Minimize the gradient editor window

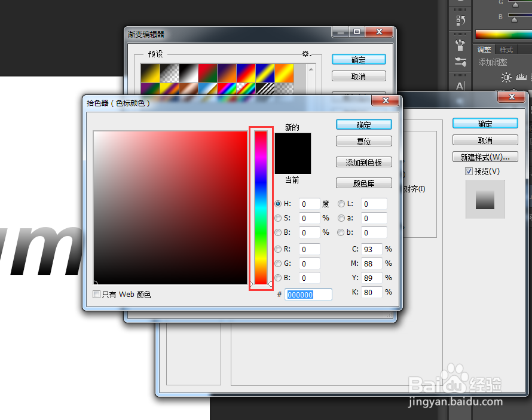point(341,32)
